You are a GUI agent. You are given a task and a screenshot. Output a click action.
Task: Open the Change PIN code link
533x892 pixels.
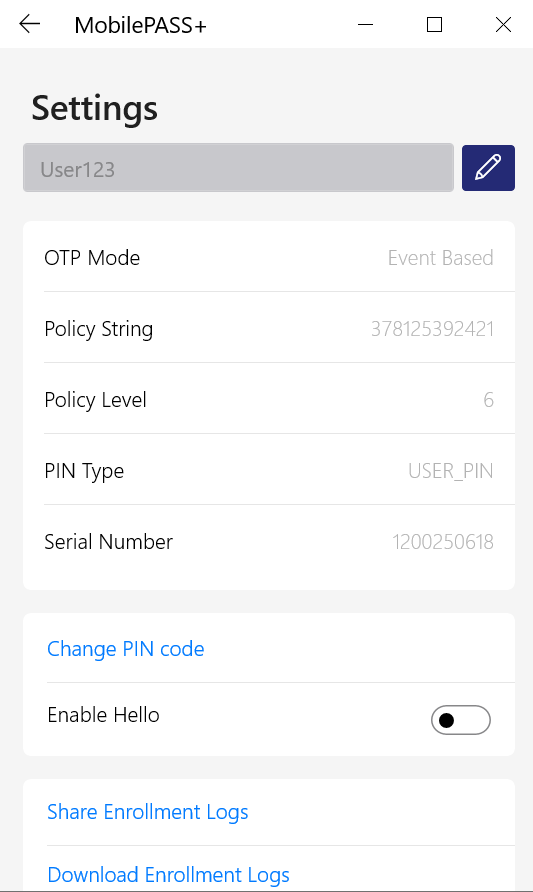pyautogui.click(x=126, y=649)
